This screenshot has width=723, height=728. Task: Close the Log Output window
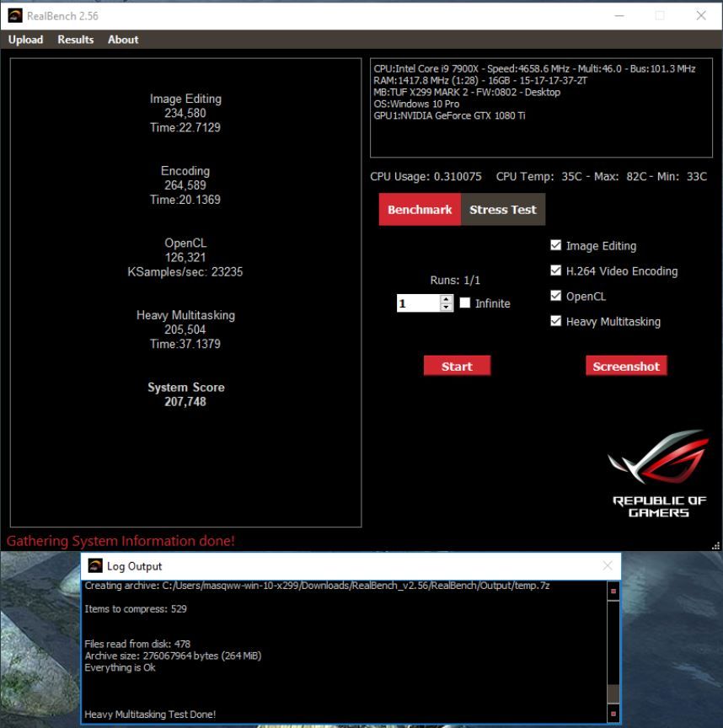coord(608,565)
